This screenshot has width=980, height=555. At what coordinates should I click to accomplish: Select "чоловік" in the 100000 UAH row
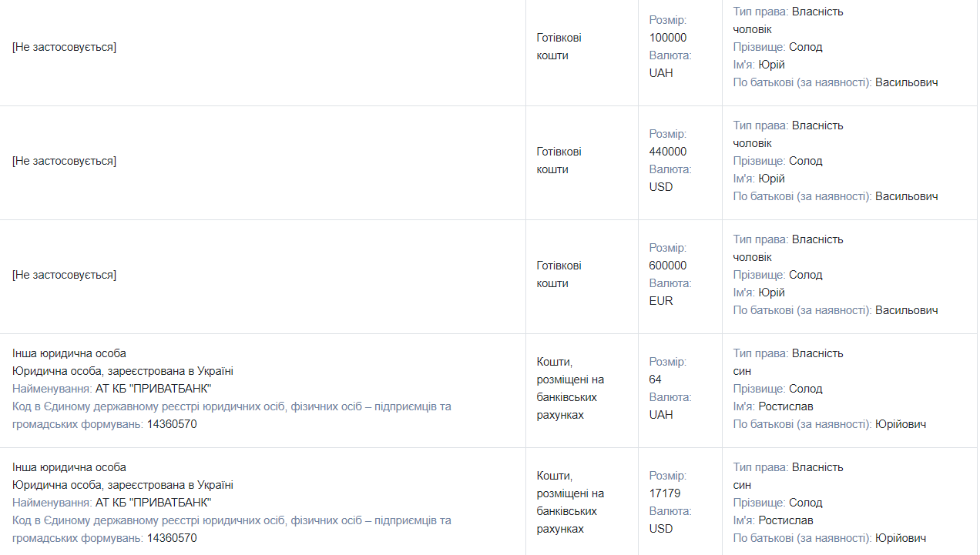[752, 29]
